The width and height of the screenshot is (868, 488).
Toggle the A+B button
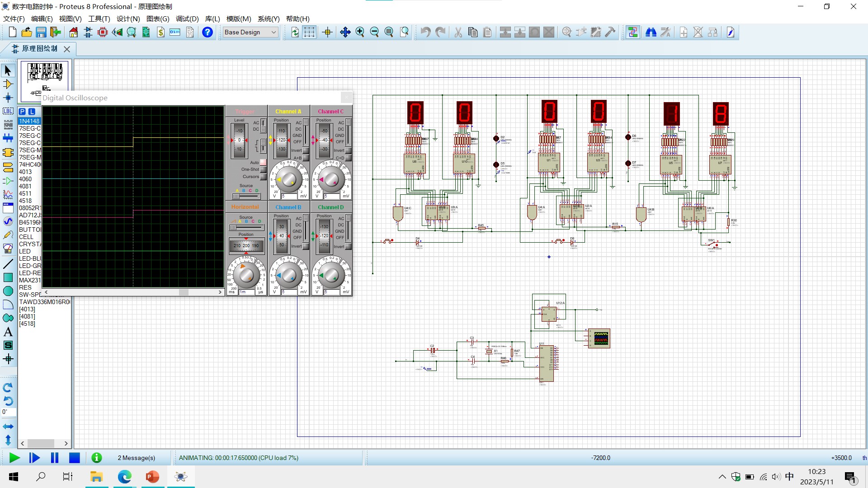[x=306, y=158]
